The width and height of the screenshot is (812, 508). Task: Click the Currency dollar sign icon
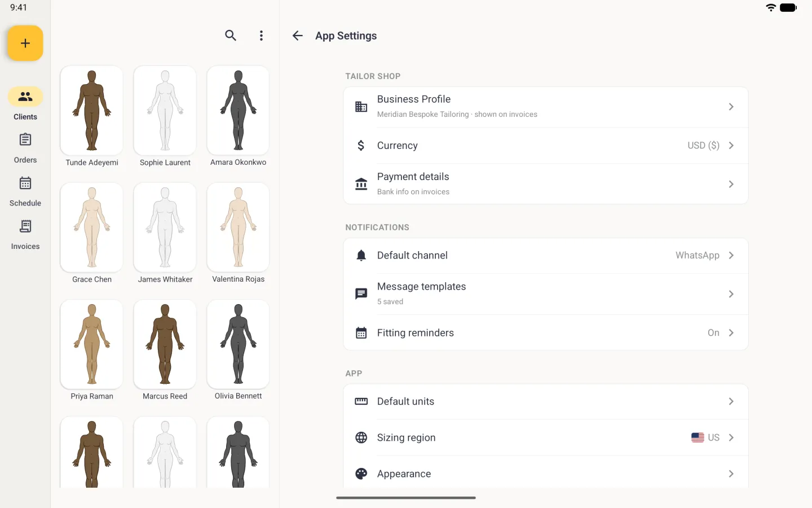tap(361, 146)
